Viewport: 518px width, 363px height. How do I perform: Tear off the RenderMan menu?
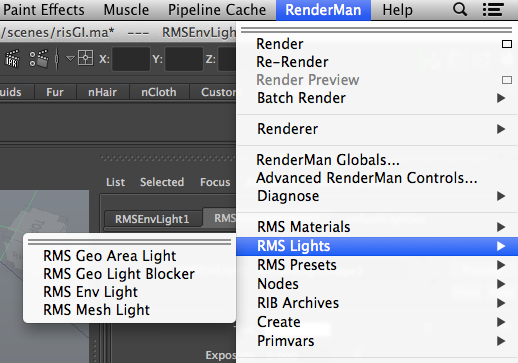tap(377, 30)
